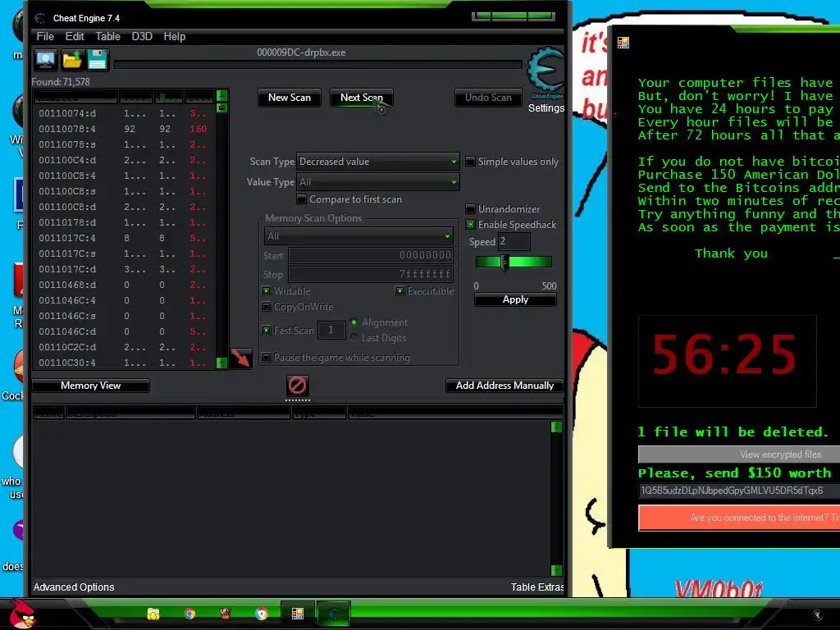Open the File menu

tap(45, 36)
